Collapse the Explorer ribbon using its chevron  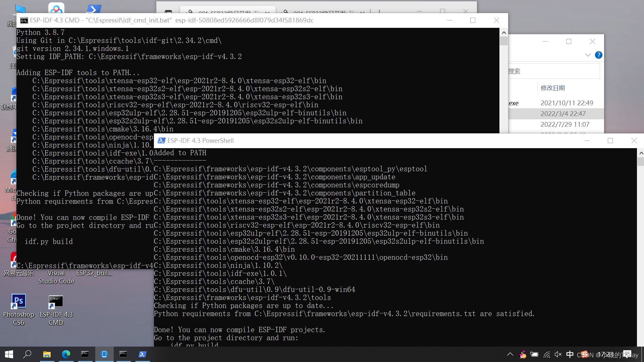coord(588,55)
